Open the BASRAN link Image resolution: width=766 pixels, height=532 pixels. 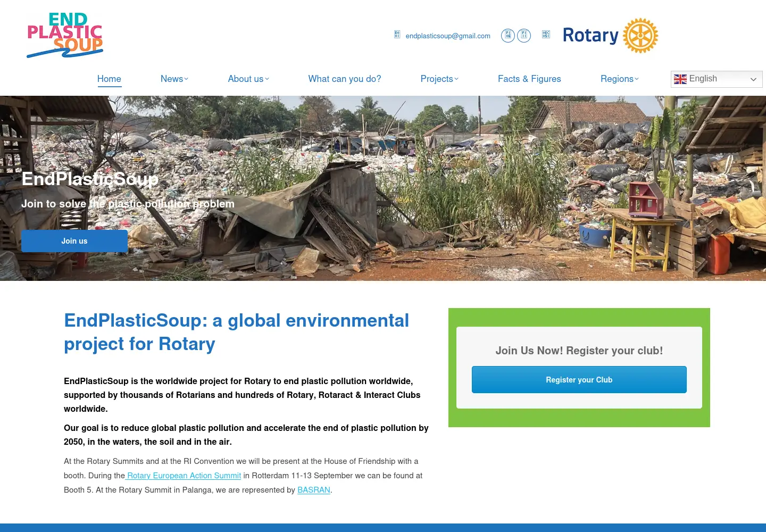point(314,490)
